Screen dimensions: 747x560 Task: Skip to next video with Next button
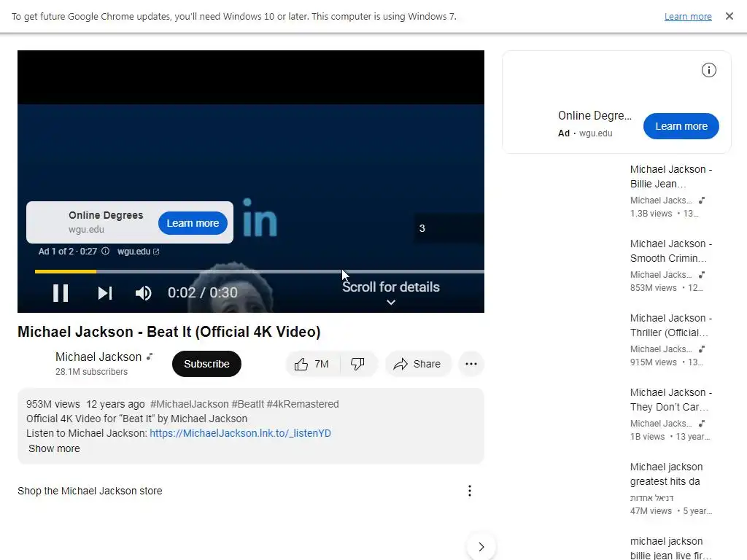click(105, 293)
